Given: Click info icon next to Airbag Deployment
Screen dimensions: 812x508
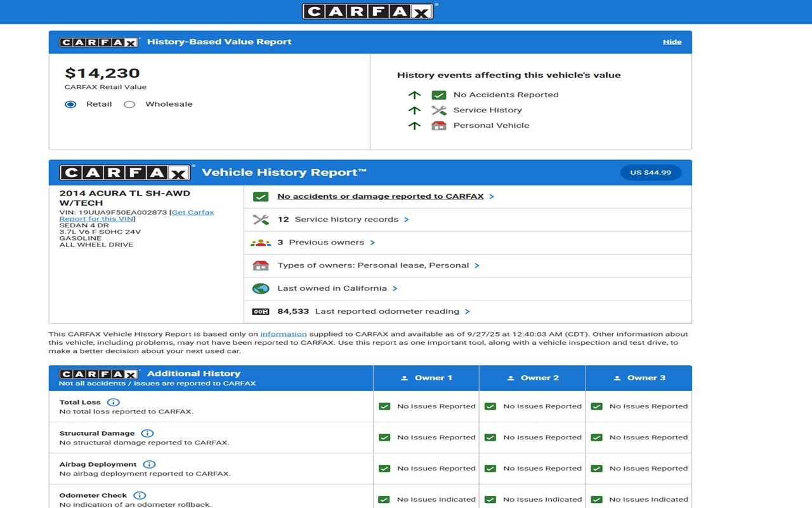Looking at the screenshot, I should tap(149, 465).
